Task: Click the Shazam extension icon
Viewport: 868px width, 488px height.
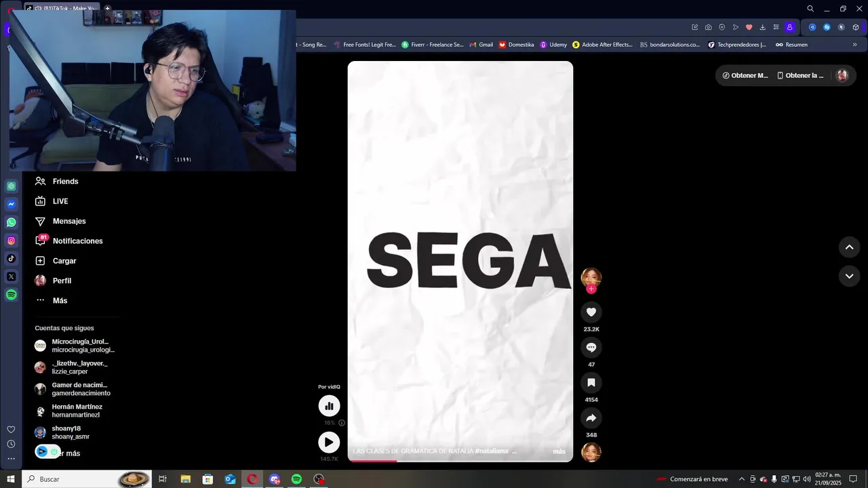Action: [x=827, y=27]
